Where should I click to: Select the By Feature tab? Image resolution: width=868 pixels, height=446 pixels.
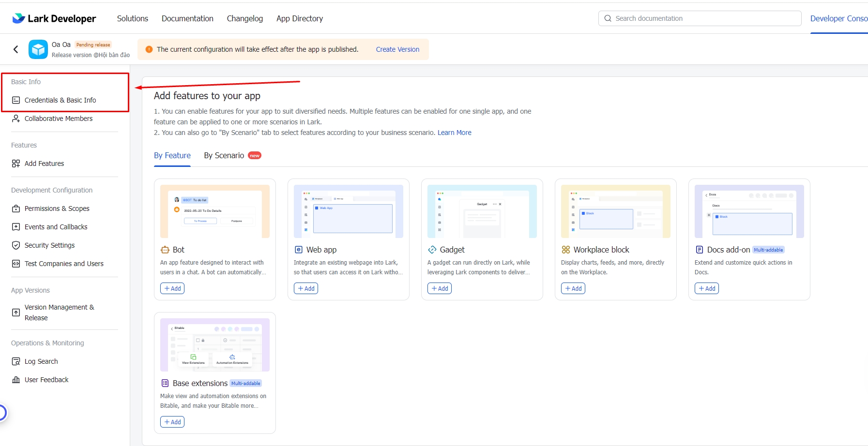[x=172, y=155]
